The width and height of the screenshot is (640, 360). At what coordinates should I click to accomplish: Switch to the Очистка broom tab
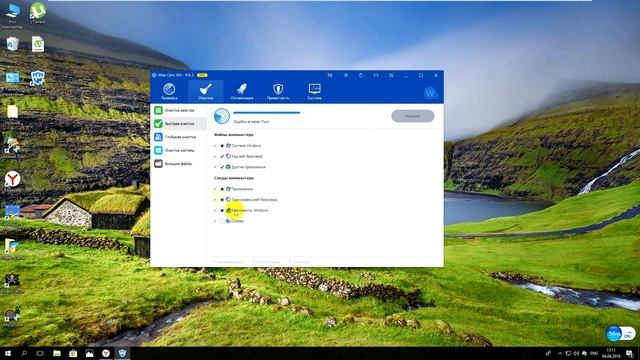pos(206,91)
